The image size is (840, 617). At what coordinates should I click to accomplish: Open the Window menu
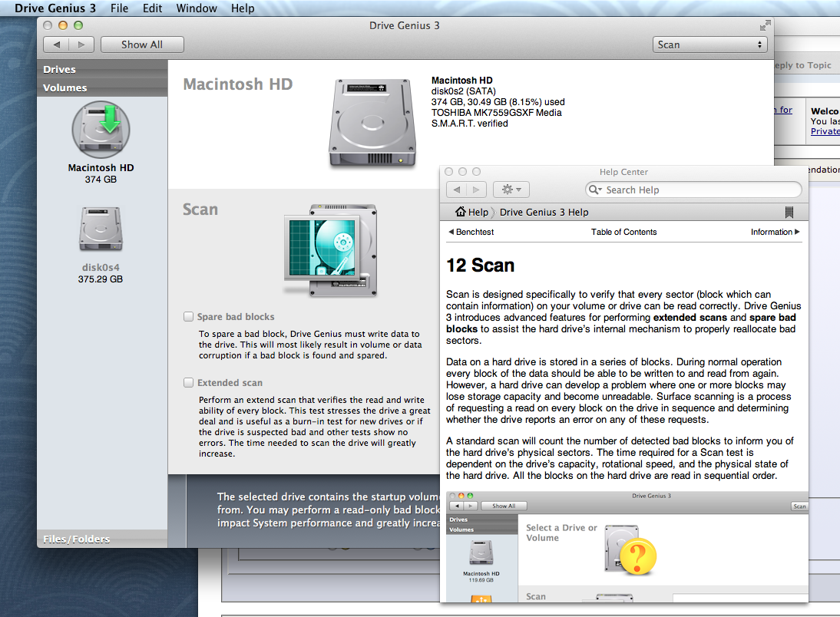click(197, 8)
